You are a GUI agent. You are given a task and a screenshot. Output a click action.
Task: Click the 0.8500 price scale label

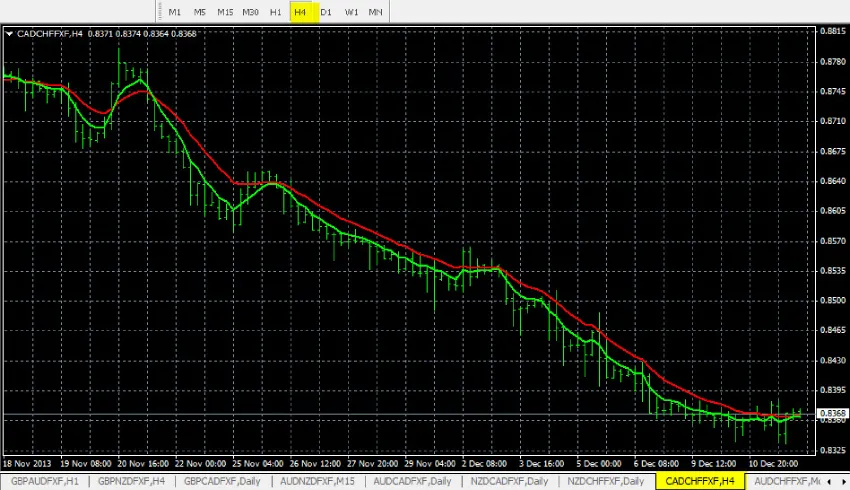coord(833,300)
